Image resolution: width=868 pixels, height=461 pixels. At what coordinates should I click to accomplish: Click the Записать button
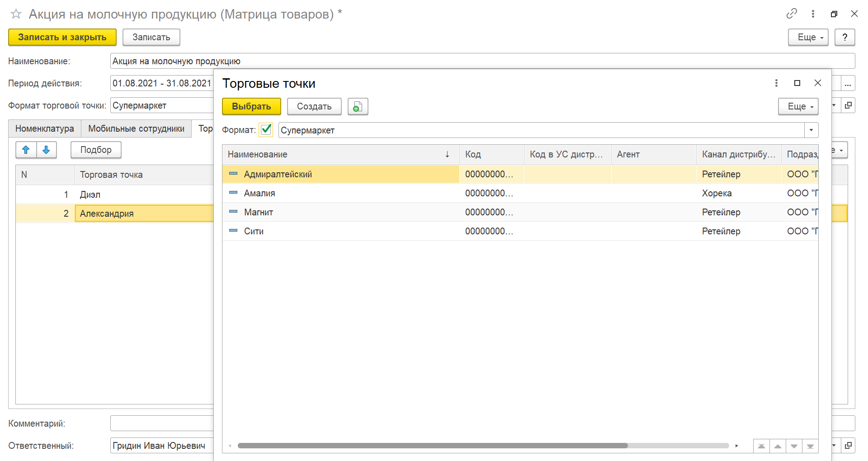pyautogui.click(x=151, y=37)
